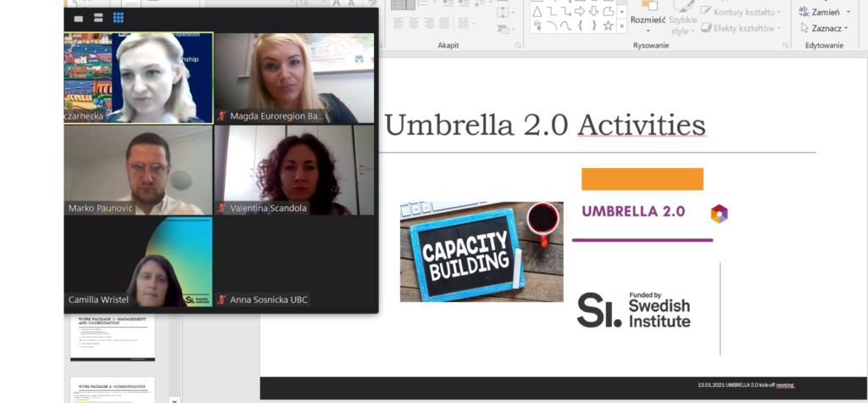868x403 pixels.
Task: Pick the scribble freeform shape
Action: [537, 25]
